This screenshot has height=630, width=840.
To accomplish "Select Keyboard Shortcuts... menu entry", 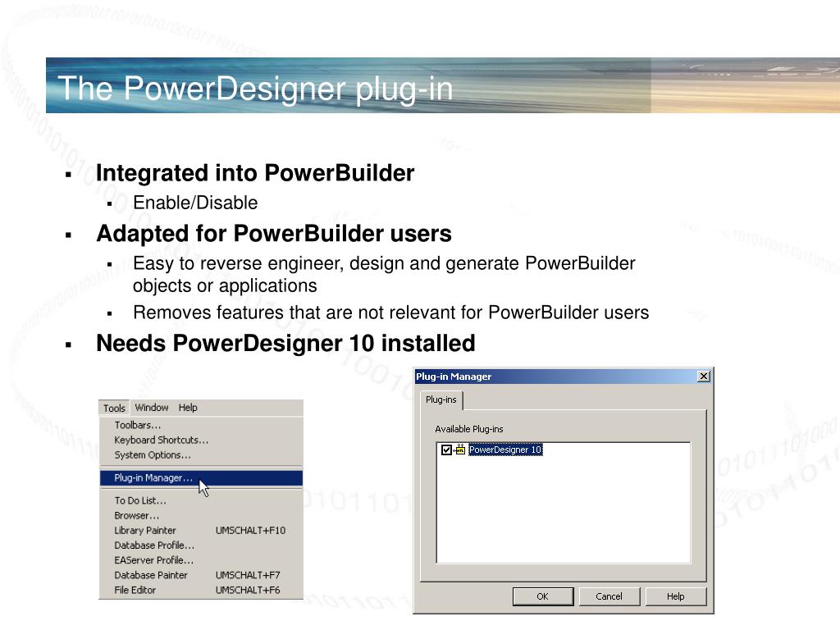I will pyautogui.click(x=202, y=440).
